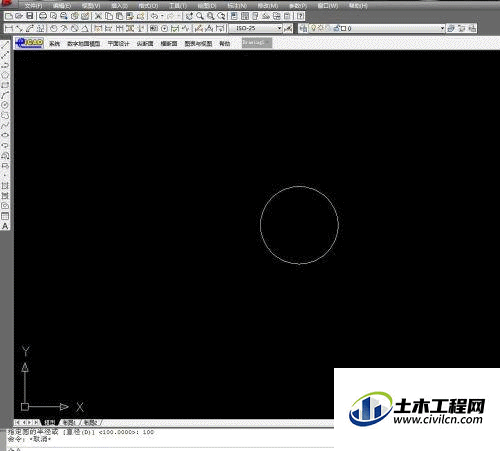
Task: Click the Match Properties icon
Action: pos(130,16)
